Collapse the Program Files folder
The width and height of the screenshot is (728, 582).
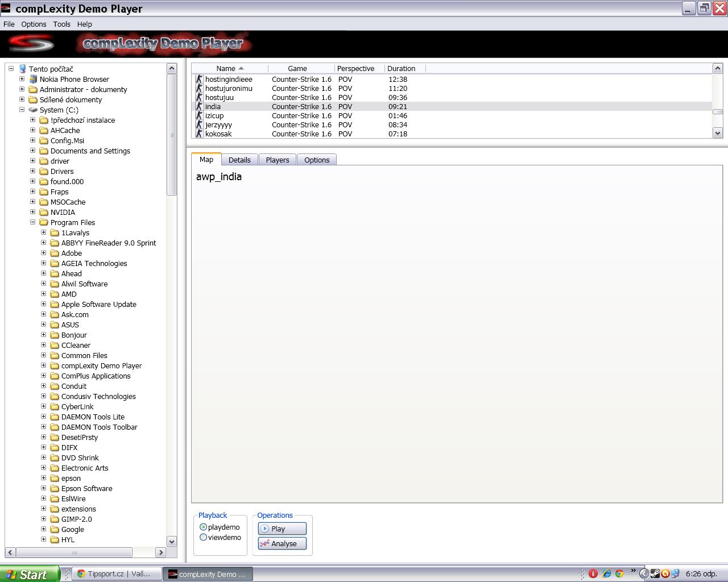32,222
